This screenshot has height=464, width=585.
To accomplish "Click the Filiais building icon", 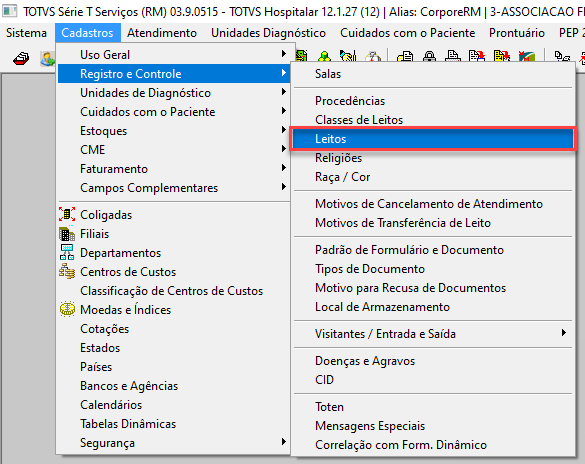I will coord(67,233).
